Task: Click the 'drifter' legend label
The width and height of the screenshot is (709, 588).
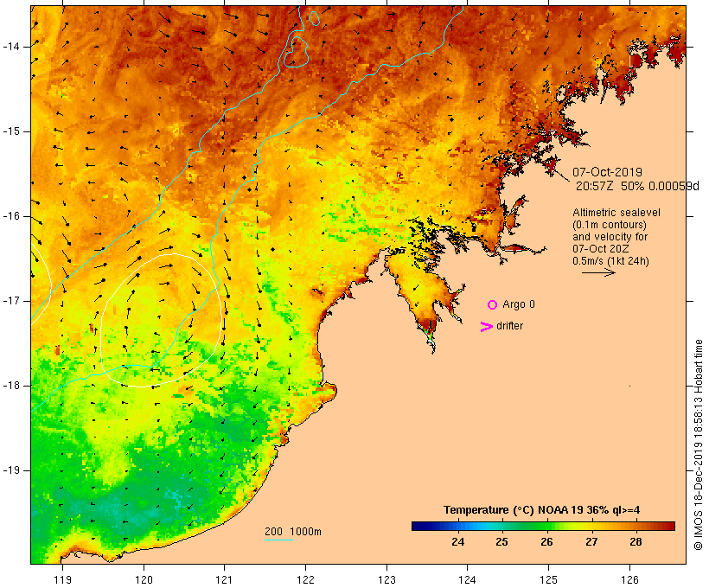Action: (509, 326)
